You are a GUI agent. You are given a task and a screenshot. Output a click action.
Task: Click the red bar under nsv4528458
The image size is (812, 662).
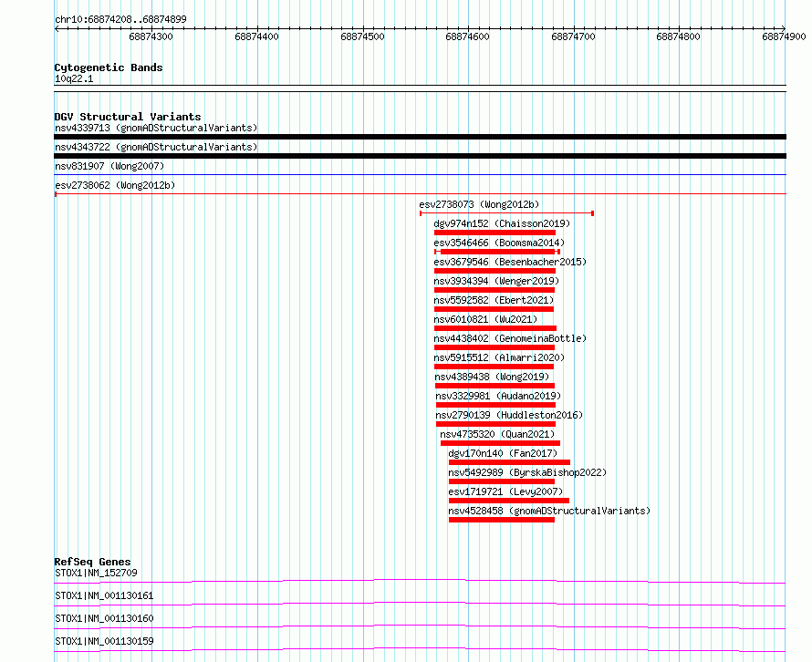(501, 520)
